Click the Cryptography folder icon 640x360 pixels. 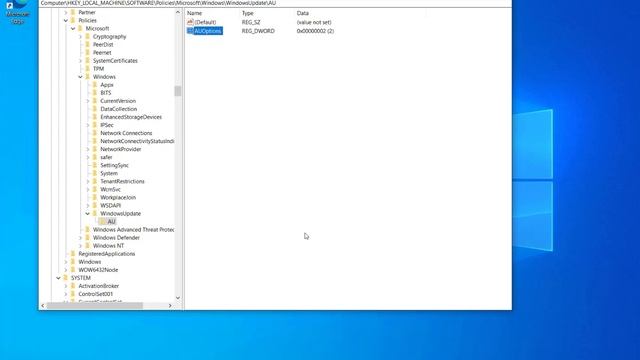(x=88, y=36)
